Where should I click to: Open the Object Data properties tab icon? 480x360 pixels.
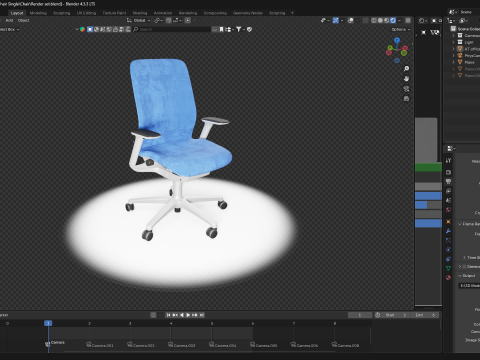click(x=448, y=268)
